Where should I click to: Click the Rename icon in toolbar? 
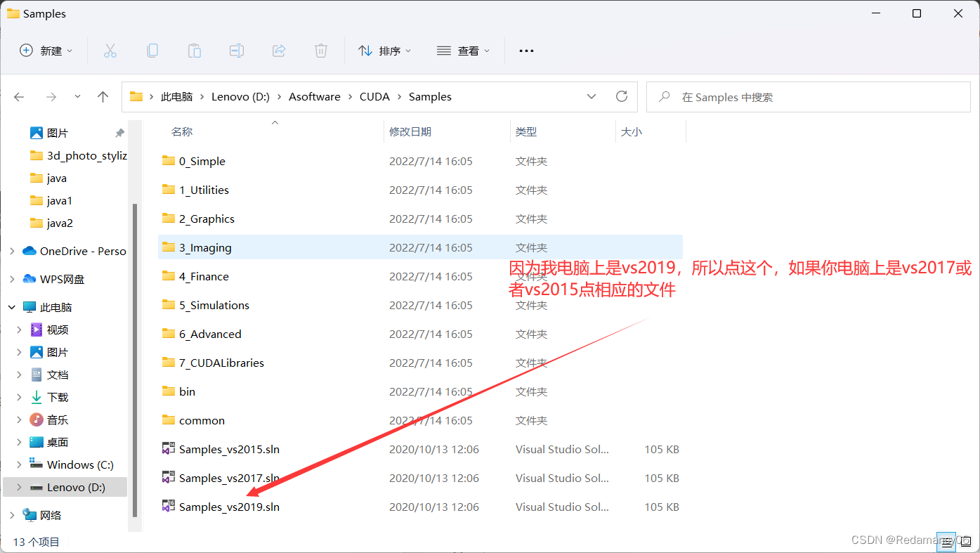[x=237, y=51]
